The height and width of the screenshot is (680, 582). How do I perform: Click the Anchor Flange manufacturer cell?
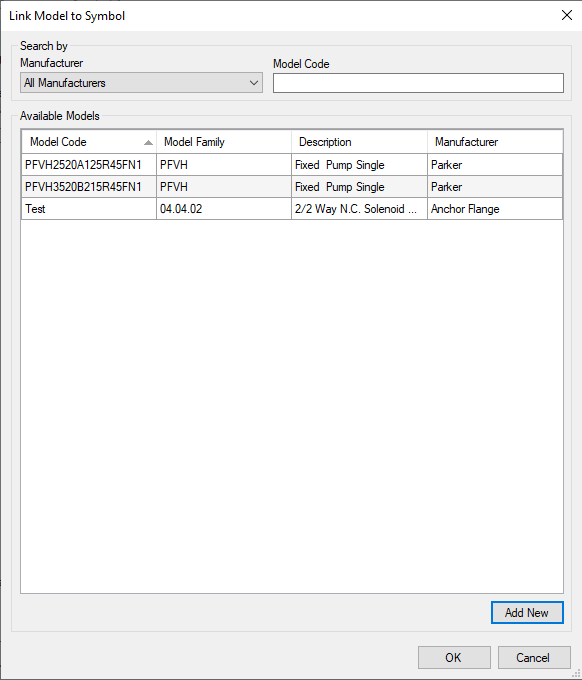(495, 209)
